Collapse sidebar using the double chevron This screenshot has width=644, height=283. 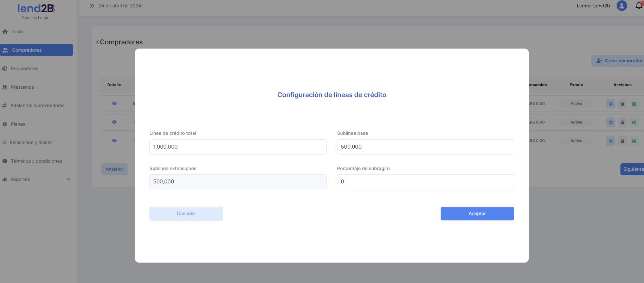point(92,6)
